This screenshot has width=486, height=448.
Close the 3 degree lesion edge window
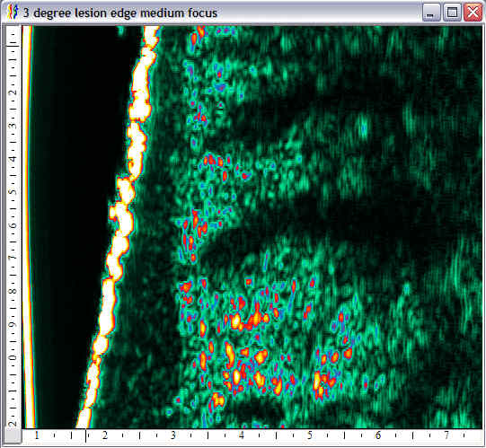coord(473,13)
